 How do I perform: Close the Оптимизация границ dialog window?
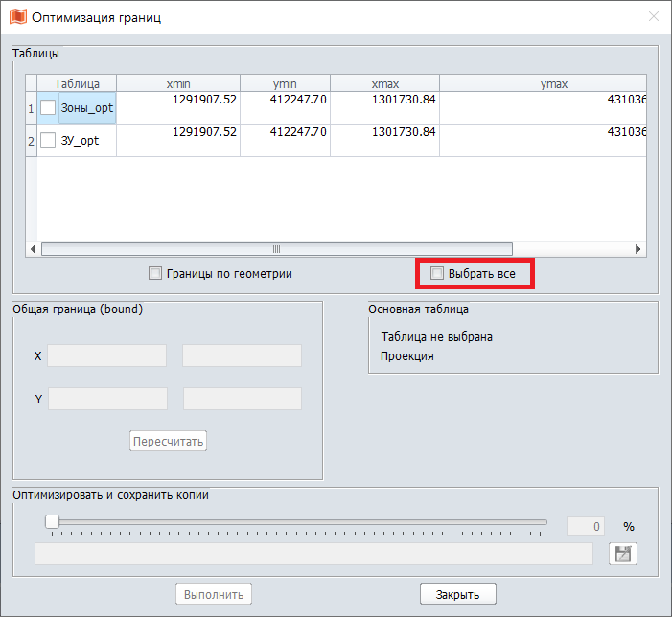pos(653,16)
